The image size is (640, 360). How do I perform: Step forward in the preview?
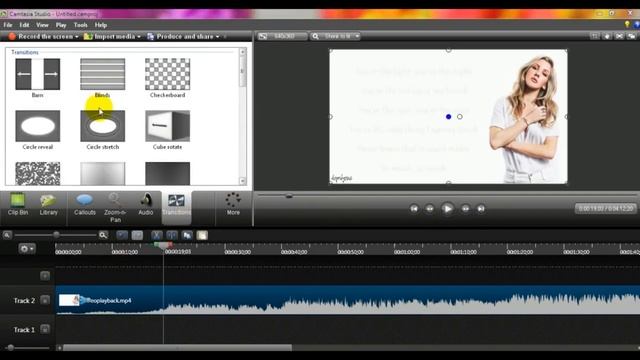(x=465, y=209)
